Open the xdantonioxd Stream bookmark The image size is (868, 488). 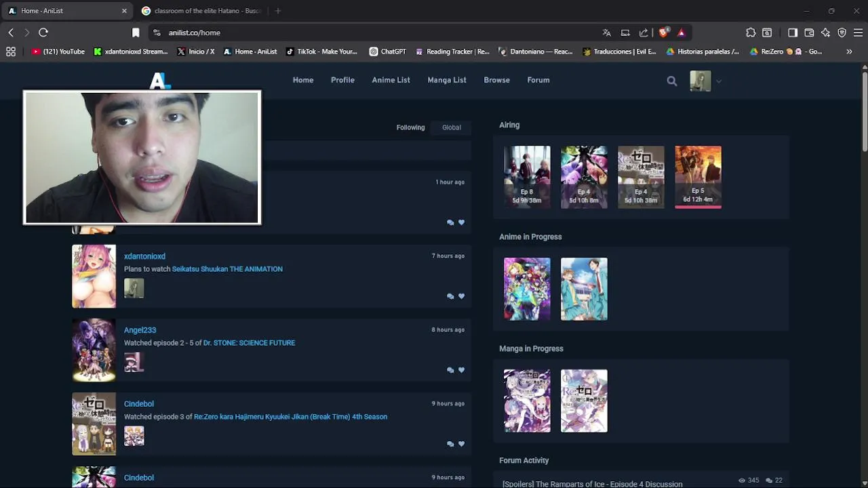[131, 52]
